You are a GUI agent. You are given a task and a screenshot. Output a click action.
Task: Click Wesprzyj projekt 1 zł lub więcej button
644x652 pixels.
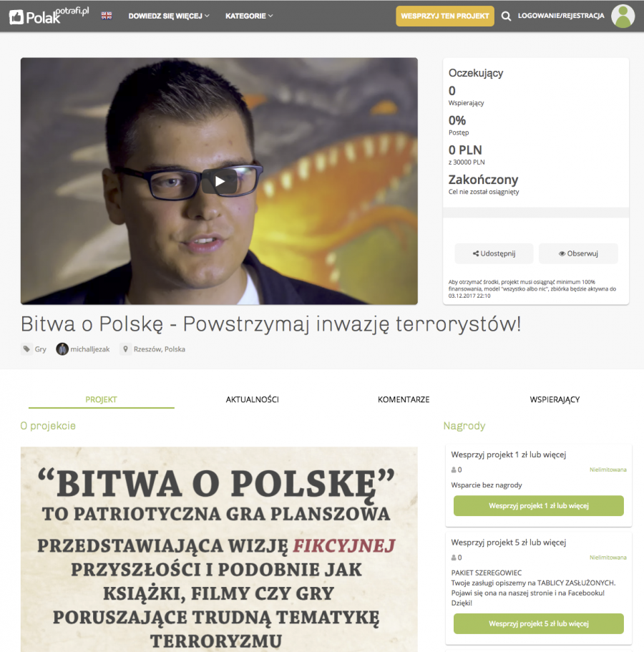click(x=538, y=505)
